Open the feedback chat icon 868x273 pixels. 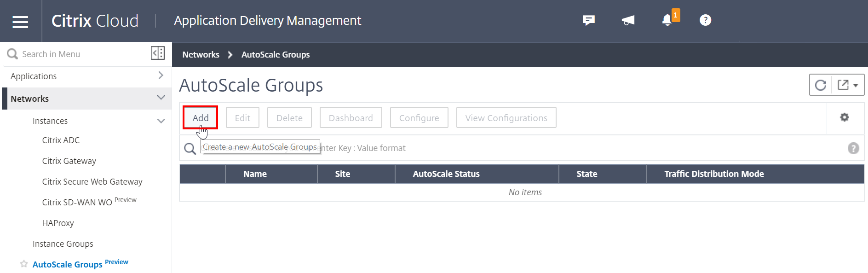(x=588, y=20)
